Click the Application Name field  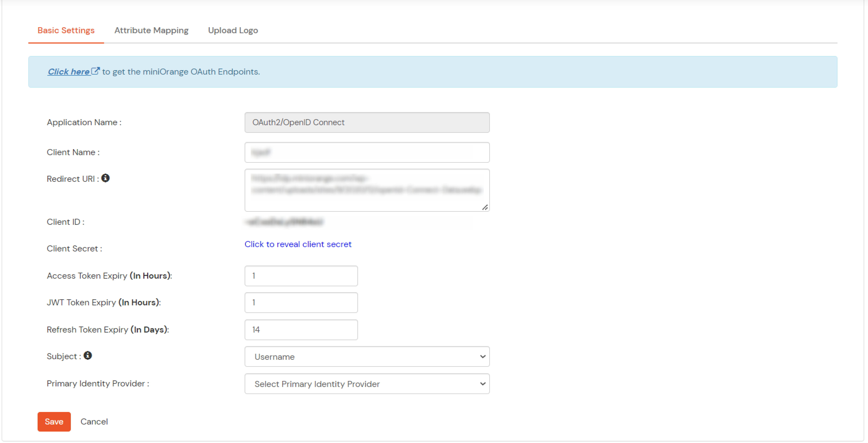(367, 122)
